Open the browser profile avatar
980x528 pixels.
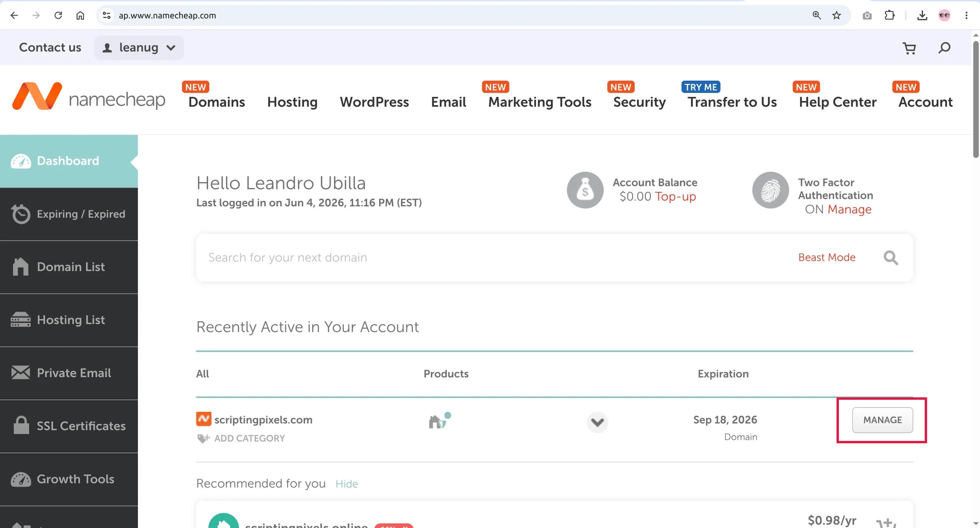point(944,15)
